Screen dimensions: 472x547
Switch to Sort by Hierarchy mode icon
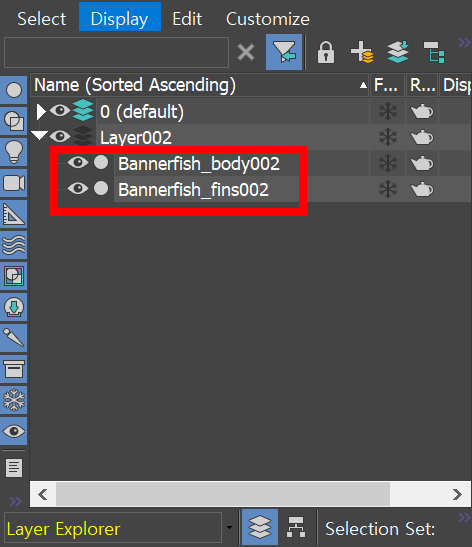(296, 527)
